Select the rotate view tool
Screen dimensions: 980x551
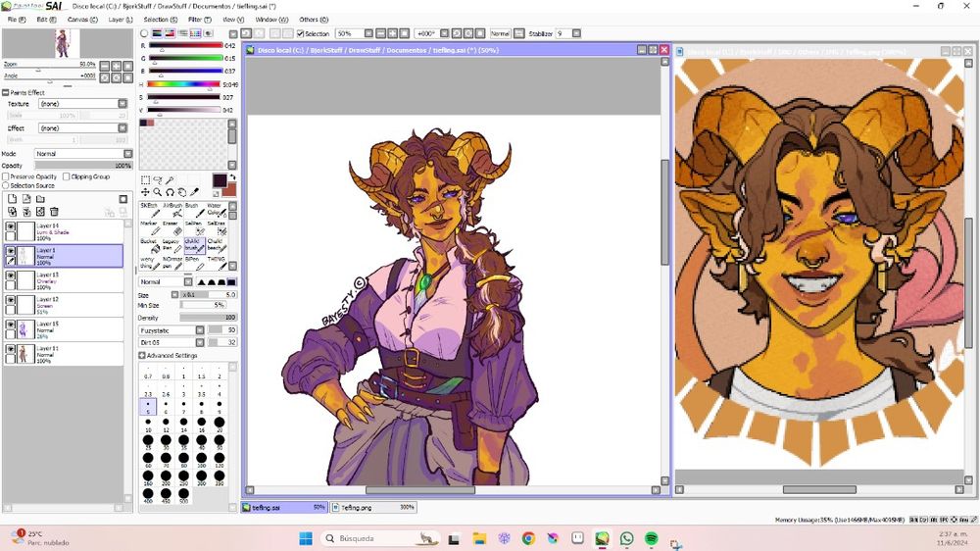[170, 192]
